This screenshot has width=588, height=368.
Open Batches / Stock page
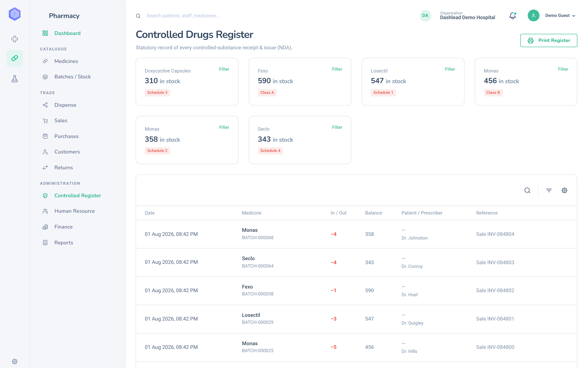coord(72,77)
